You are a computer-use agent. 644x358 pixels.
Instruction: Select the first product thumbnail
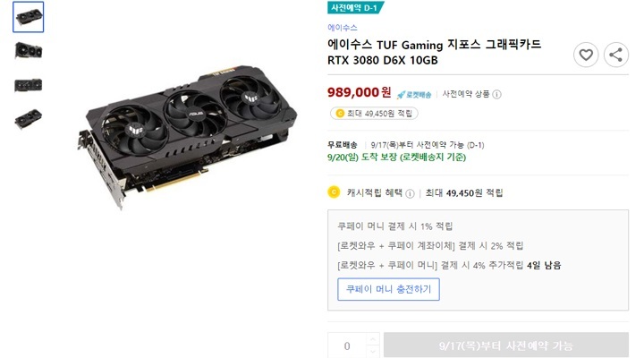click(29, 17)
